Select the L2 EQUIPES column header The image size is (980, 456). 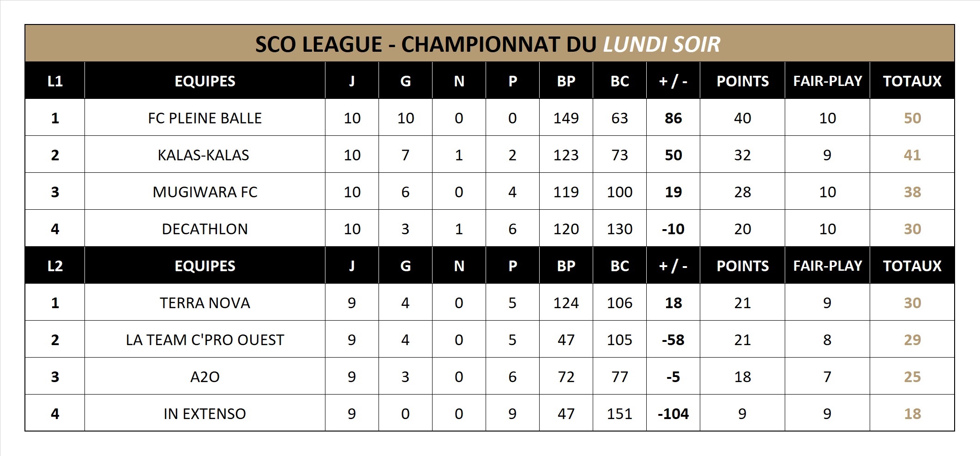[204, 266]
